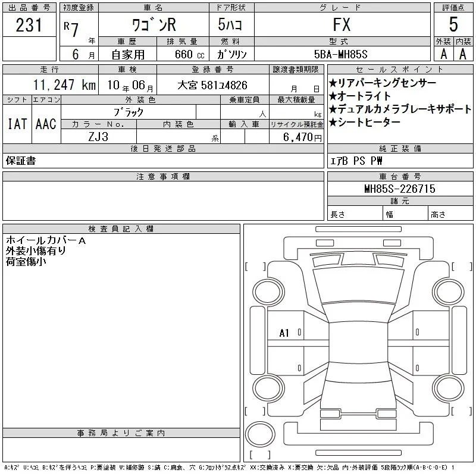
Task: Click the inspector note 荷室傷小
Action: (x=26, y=261)
